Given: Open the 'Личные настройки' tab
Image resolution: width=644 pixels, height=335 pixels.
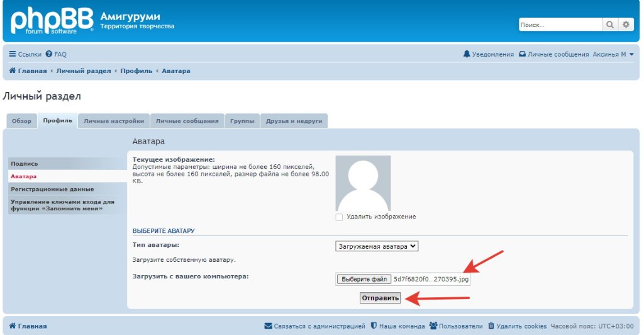Looking at the screenshot, I should pos(114,121).
